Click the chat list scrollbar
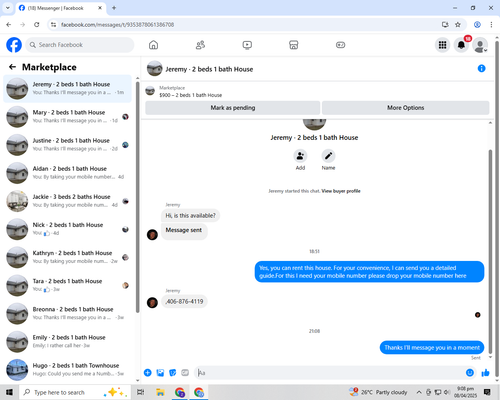Image resolution: width=500 pixels, height=400 pixels. point(138,197)
